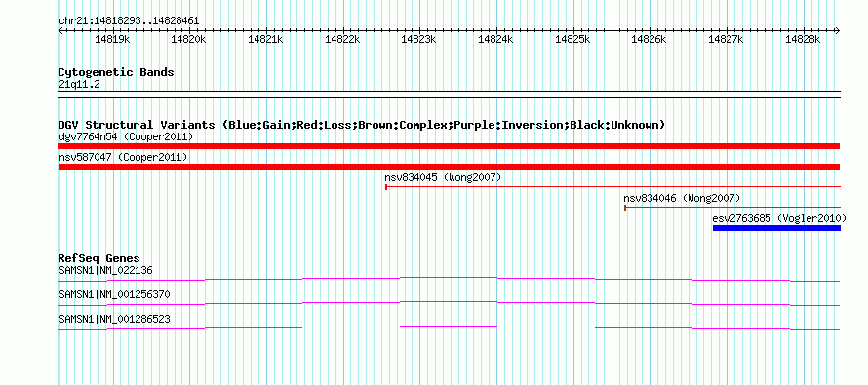Open the SAMSN1|NM_001256370 gene label
The image size is (868, 385).
114,294
